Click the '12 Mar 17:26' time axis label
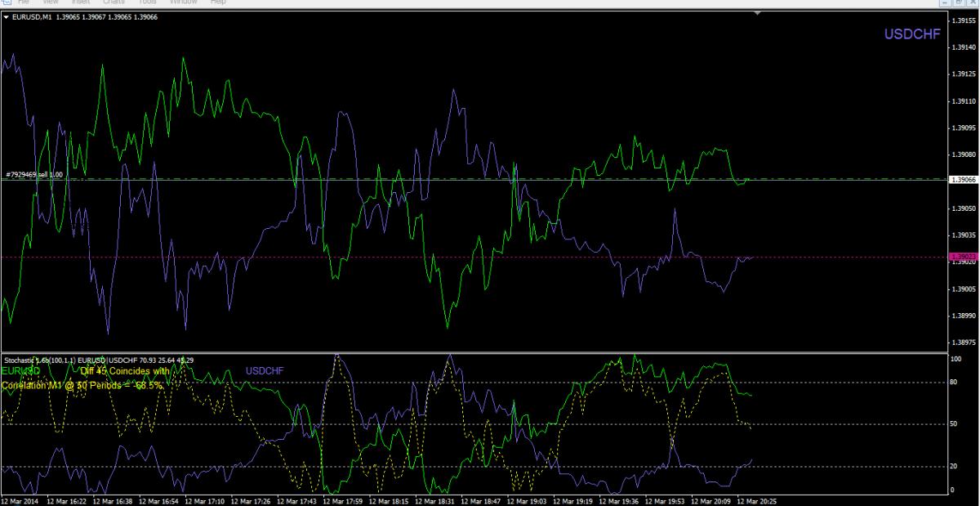The width and height of the screenshot is (980, 506). click(x=252, y=500)
